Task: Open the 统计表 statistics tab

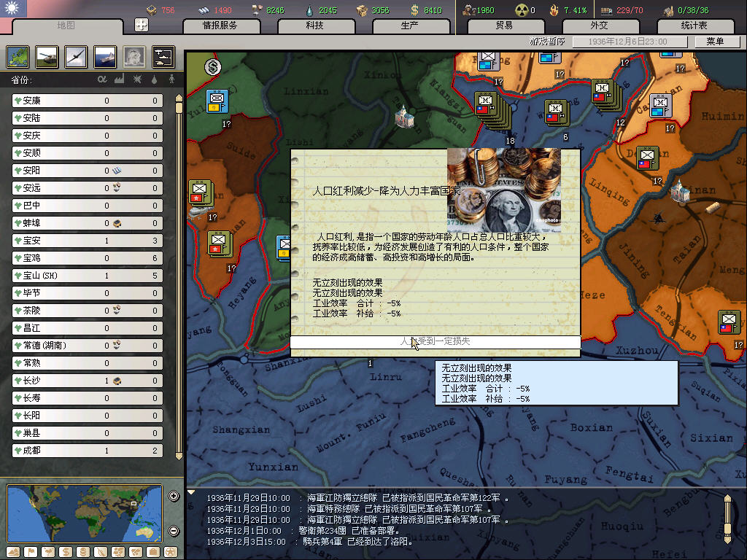Action: (694, 26)
